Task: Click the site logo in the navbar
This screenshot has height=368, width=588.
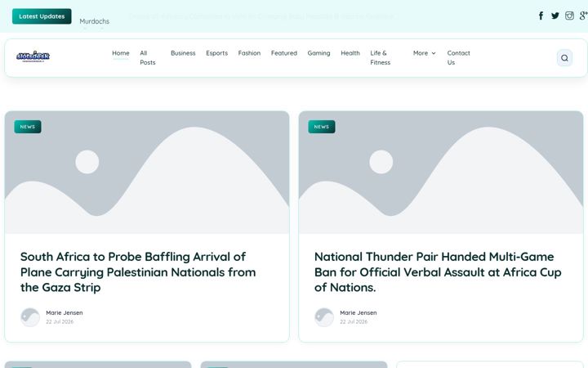Action: click(33, 56)
